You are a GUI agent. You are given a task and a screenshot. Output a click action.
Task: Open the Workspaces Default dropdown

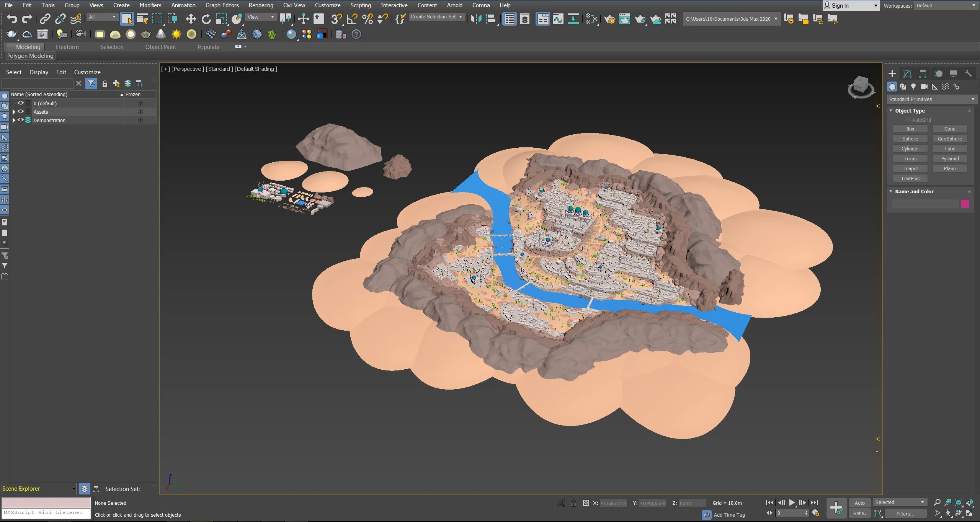coord(946,5)
